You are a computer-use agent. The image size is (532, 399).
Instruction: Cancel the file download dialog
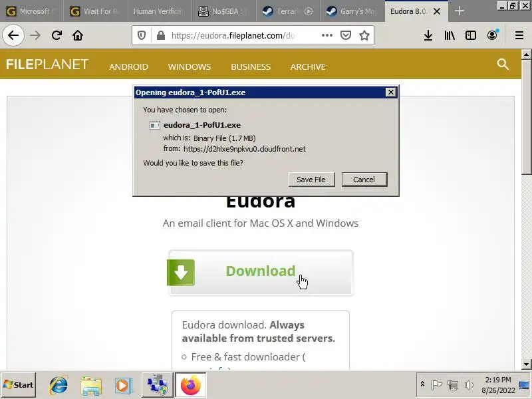(364, 180)
